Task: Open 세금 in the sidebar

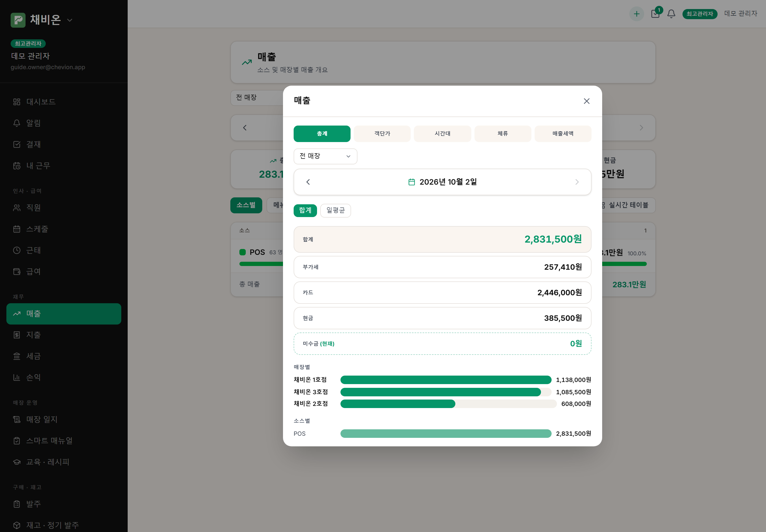Action: pyautogui.click(x=64, y=356)
